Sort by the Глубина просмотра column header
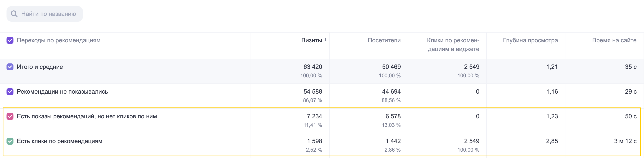Screen dimensions: 644x159 point(530,40)
